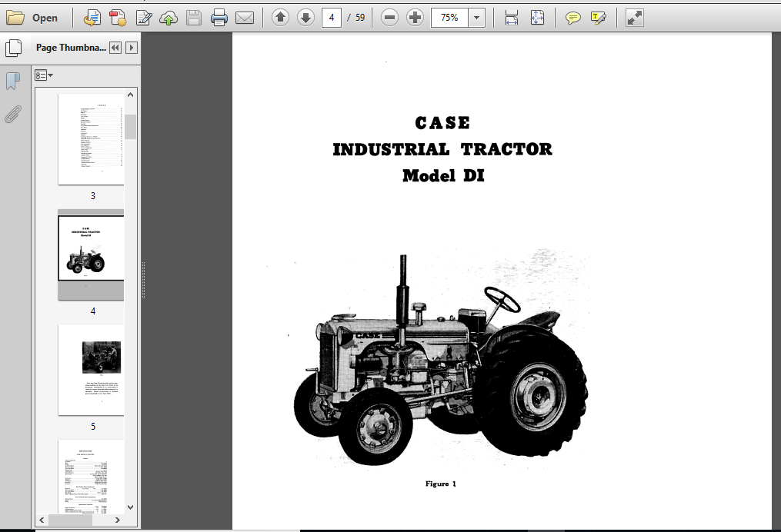781x532 pixels.
Task: Select the thumbnail below page 5
Action: tap(91, 476)
